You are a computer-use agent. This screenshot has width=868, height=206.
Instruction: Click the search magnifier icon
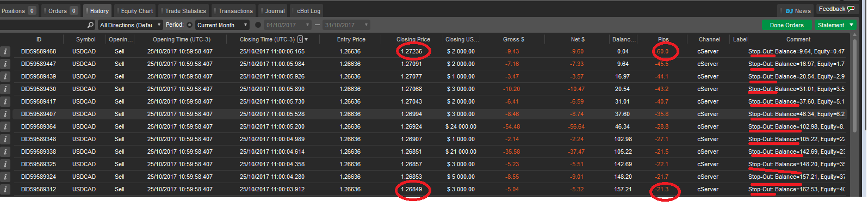[90, 25]
